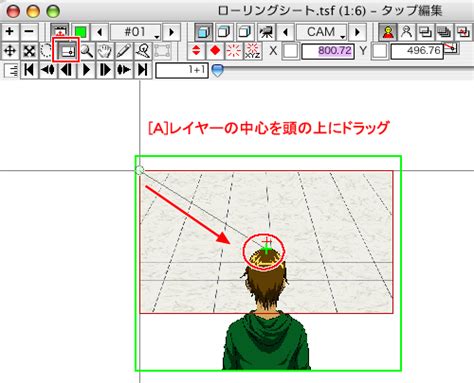Screen dimensions: 474x383
Task: Click the green layer center crosshair on head
Action: click(x=266, y=249)
